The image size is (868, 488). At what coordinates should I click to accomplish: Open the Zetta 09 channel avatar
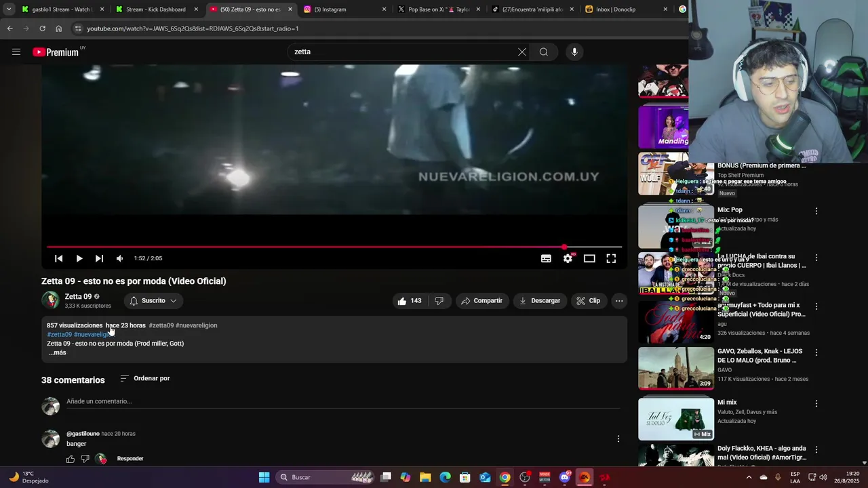pos(50,300)
